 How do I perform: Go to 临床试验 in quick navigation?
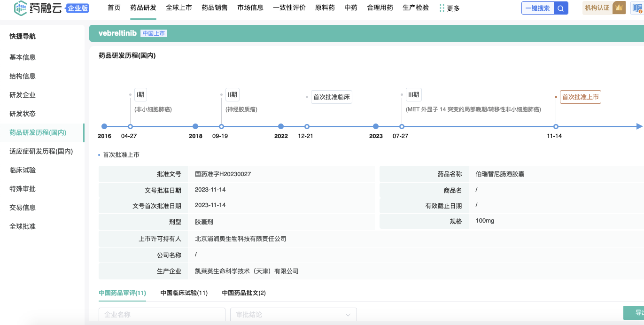[x=23, y=170]
